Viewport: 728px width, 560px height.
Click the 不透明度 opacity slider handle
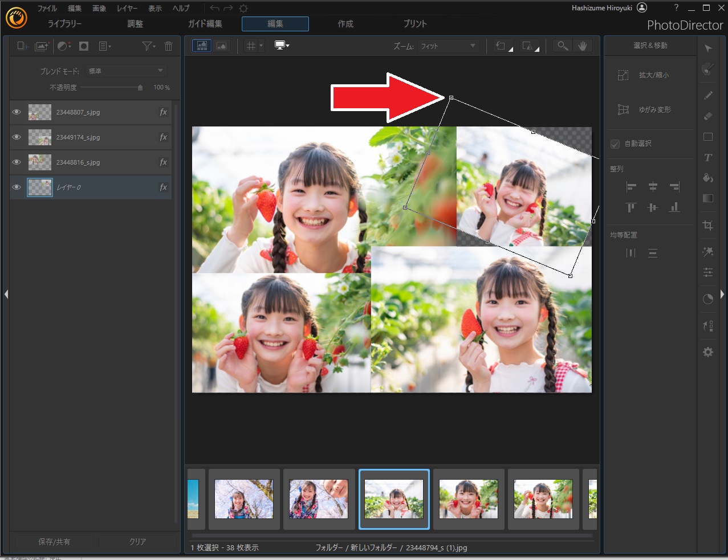pyautogui.click(x=140, y=88)
